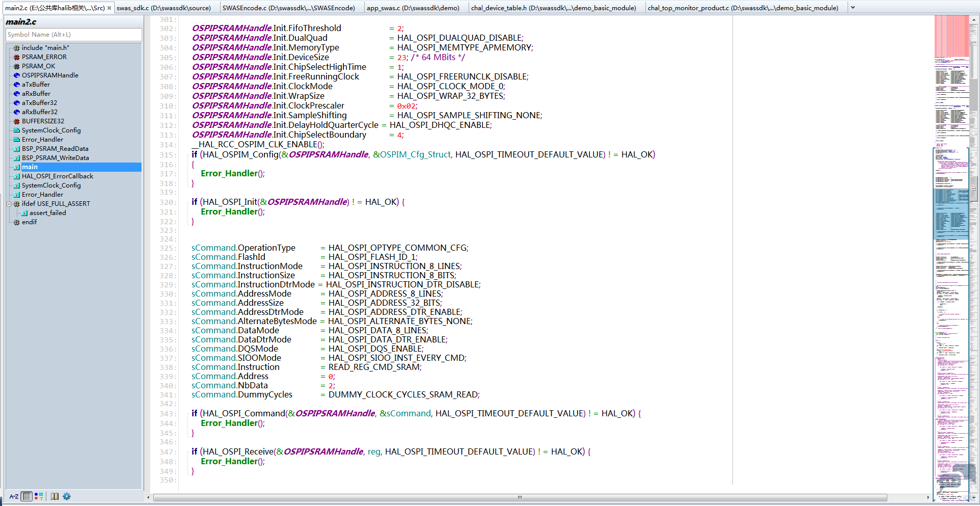Toggle the symbol outline tree view button
Viewport: 980px width, 506px height.
27,496
